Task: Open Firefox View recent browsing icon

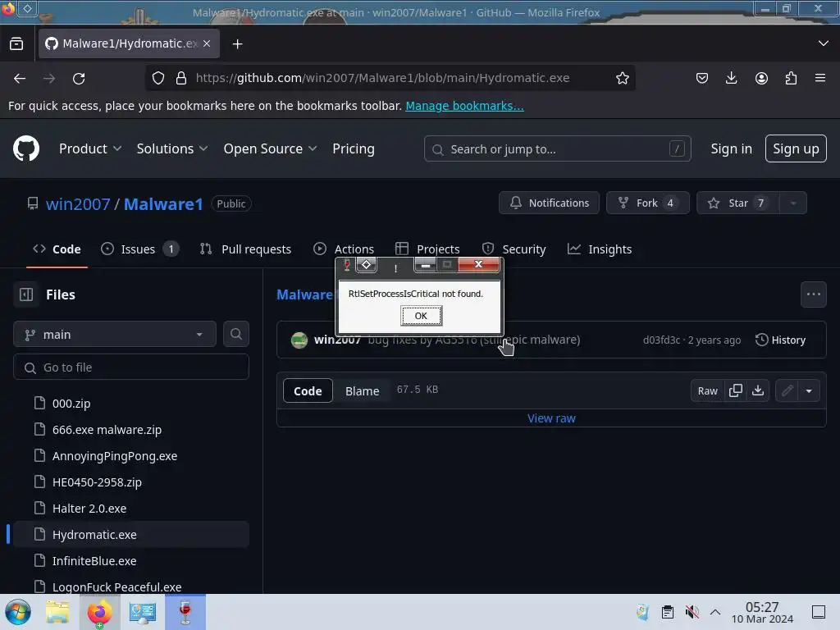Action: pos(16,44)
